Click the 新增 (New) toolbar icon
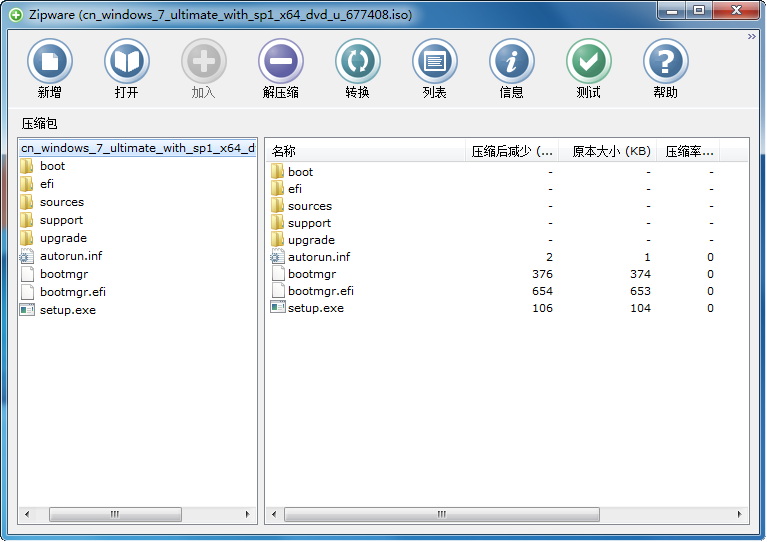 click(x=50, y=62)
